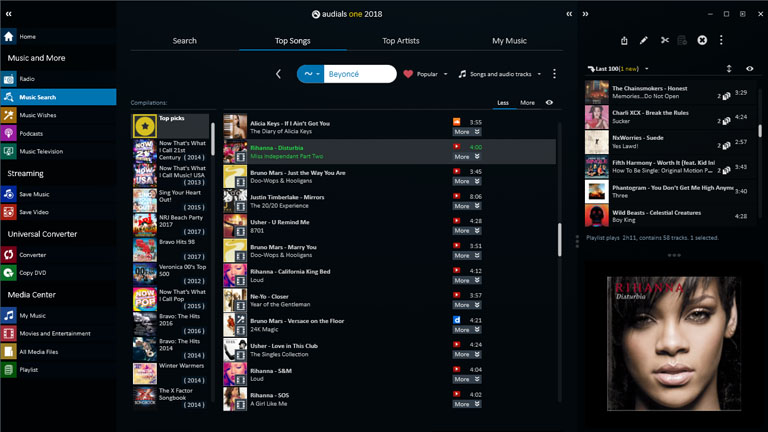The height and width of the screenshot is (432, 768).
Task: Click the scissors cut icon
Action: [x=664, y=40]
